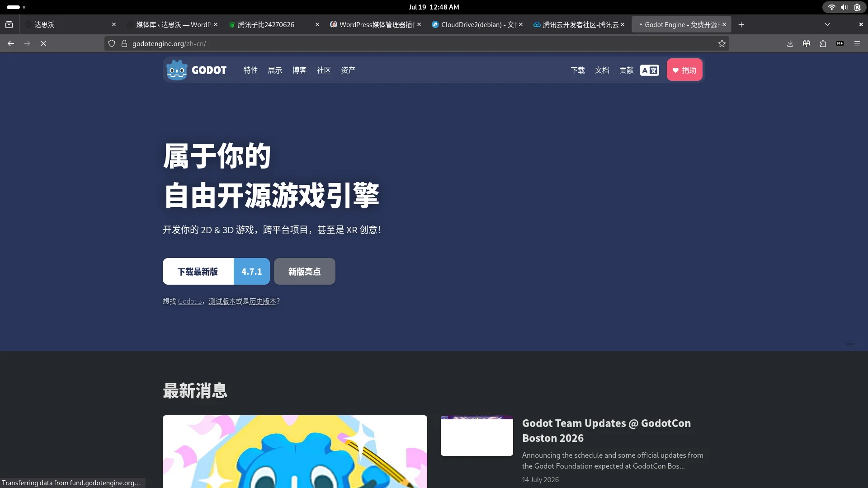Click 新版亮点 button
Screen dimensions: 868x488
click(305, 272)
